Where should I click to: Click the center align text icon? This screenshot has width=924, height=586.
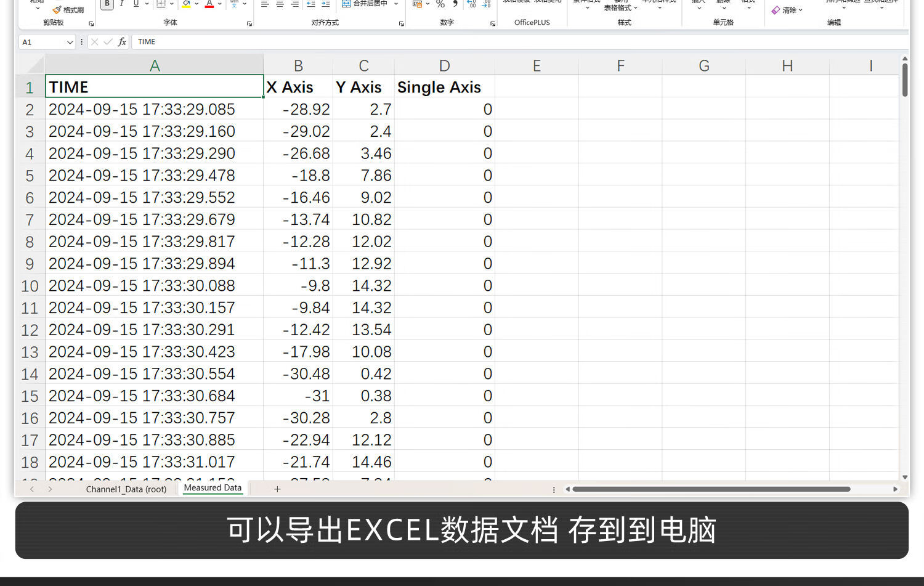pyautogui.click(x=280, y=4)
